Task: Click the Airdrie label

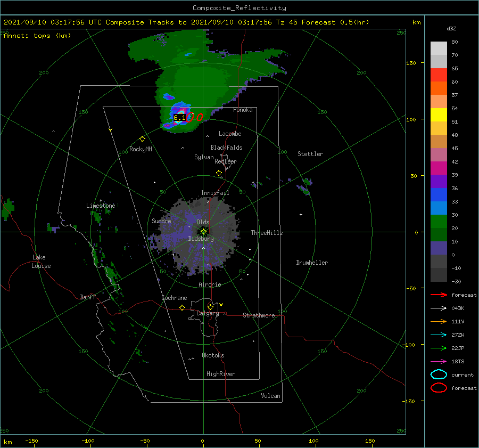Action: (x=210, y=284)
